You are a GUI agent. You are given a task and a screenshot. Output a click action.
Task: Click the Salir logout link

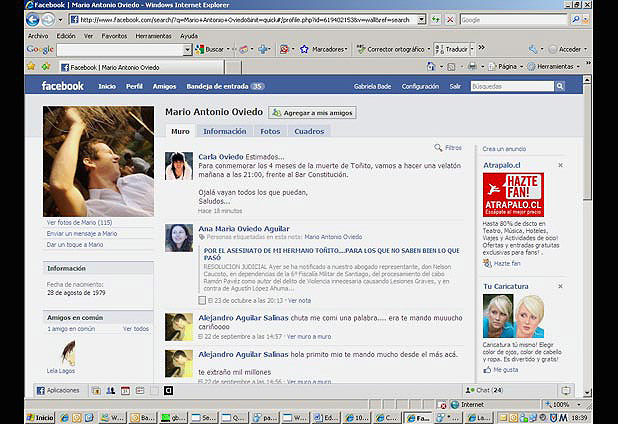pyautogui.click(x=455, y=86)
